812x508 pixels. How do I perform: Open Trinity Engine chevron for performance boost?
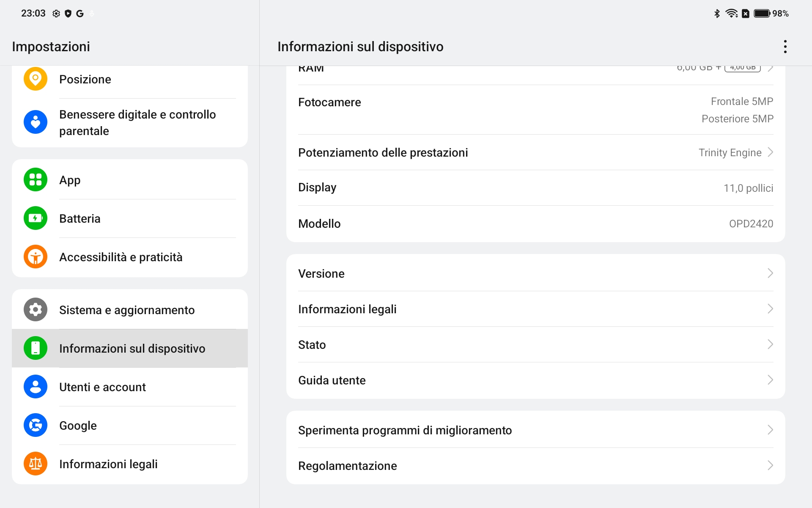[x=770, y=152]
